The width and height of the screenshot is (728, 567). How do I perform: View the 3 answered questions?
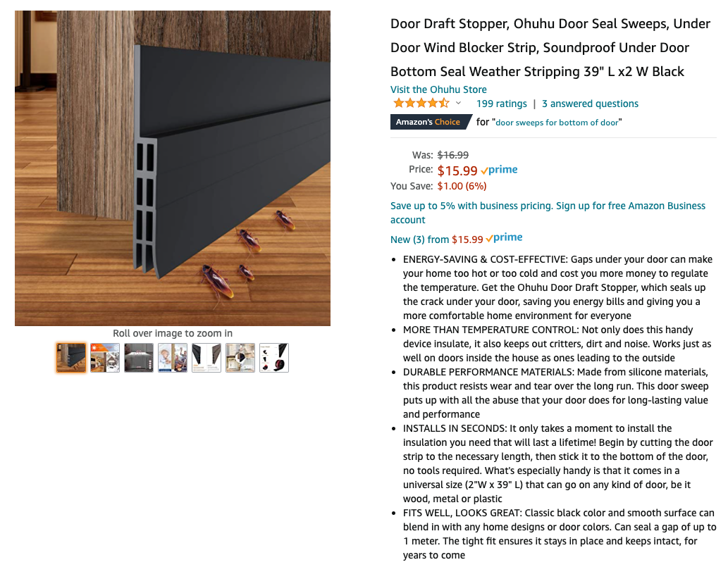tap(590, 104)
